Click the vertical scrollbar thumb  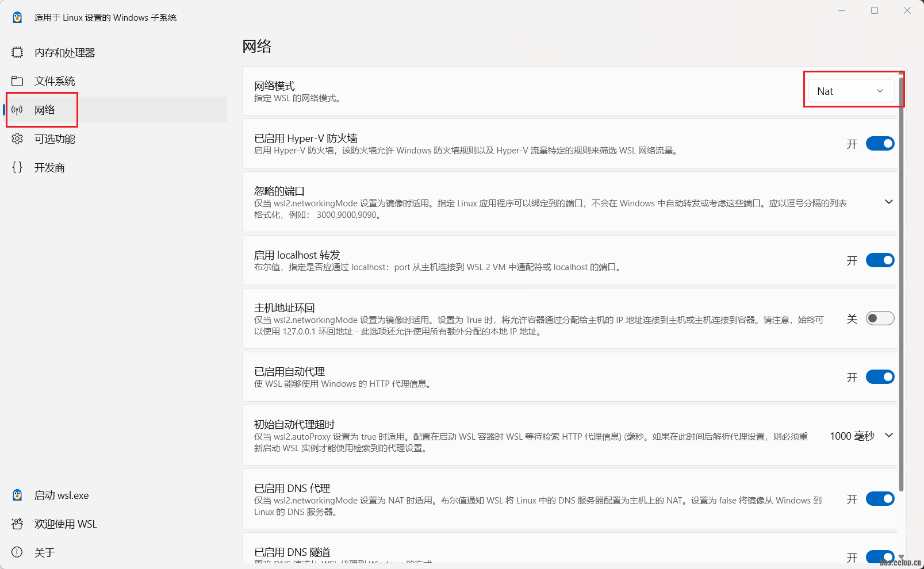click(x=901, y=284)
